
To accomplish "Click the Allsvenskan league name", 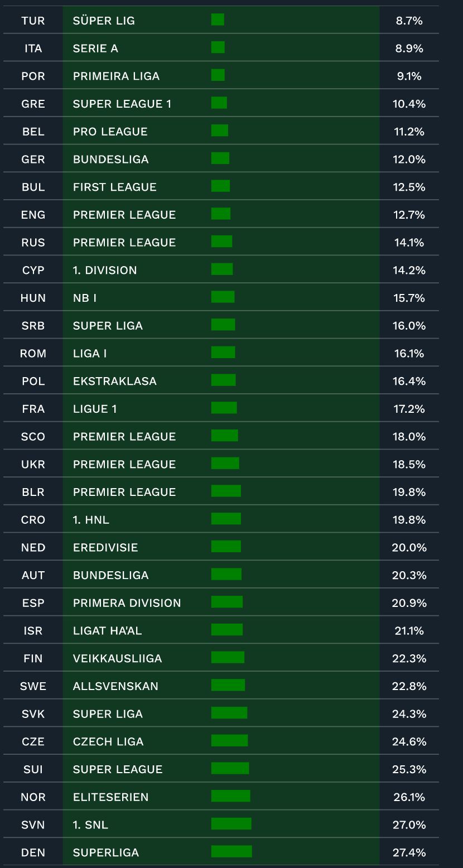I will [x=115, y=686].
